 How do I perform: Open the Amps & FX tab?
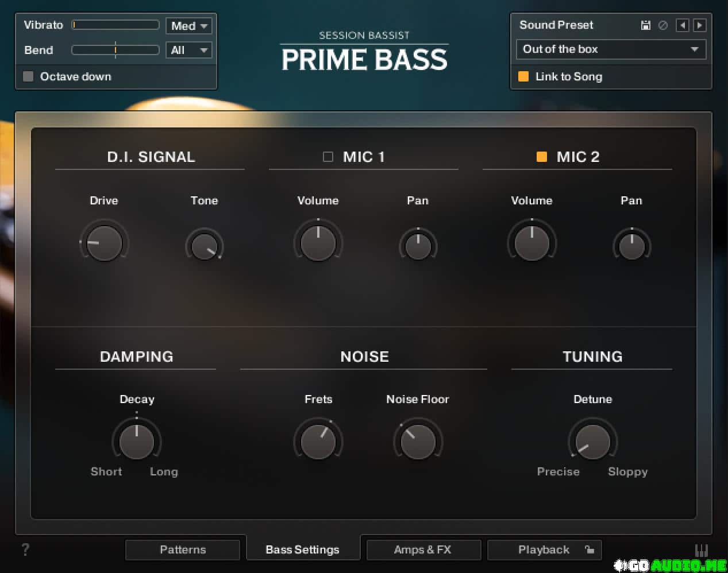[423, 549]
